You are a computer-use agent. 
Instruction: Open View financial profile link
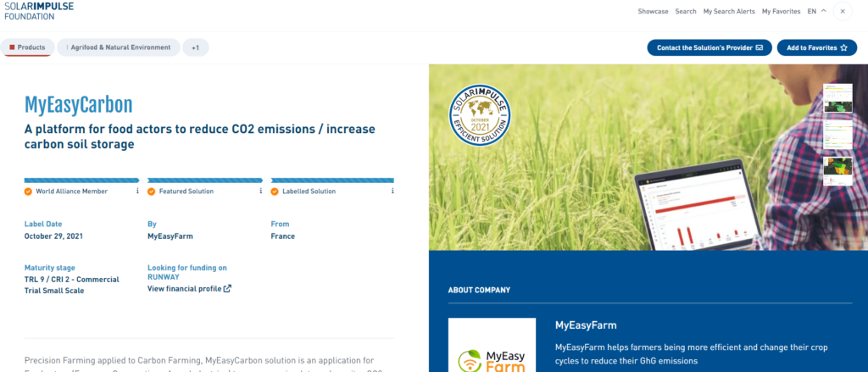point(189,288)
